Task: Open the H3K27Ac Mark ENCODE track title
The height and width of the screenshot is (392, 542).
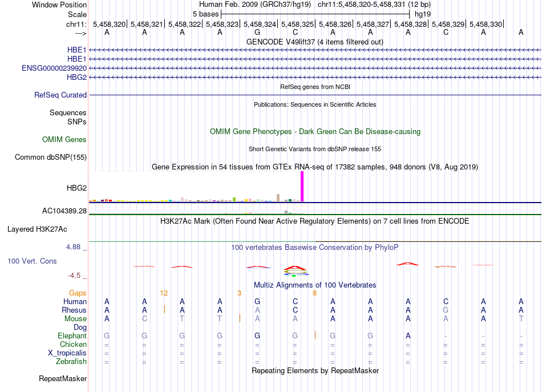Action: [315, 221]
